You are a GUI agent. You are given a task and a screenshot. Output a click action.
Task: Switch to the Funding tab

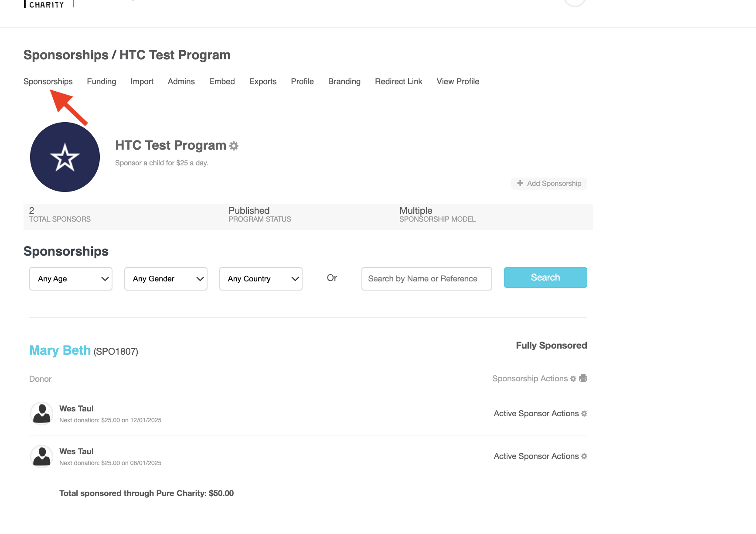click(102, 82)
